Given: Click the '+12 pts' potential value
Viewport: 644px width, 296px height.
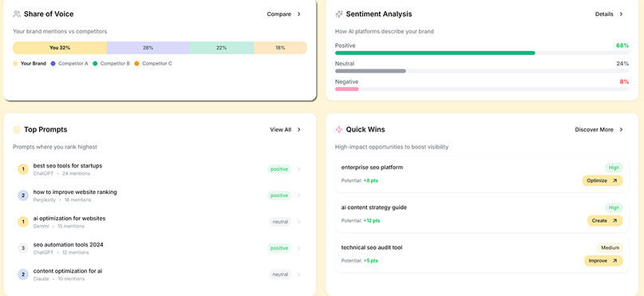Looking at the screenshot, I should click(372, 221).
